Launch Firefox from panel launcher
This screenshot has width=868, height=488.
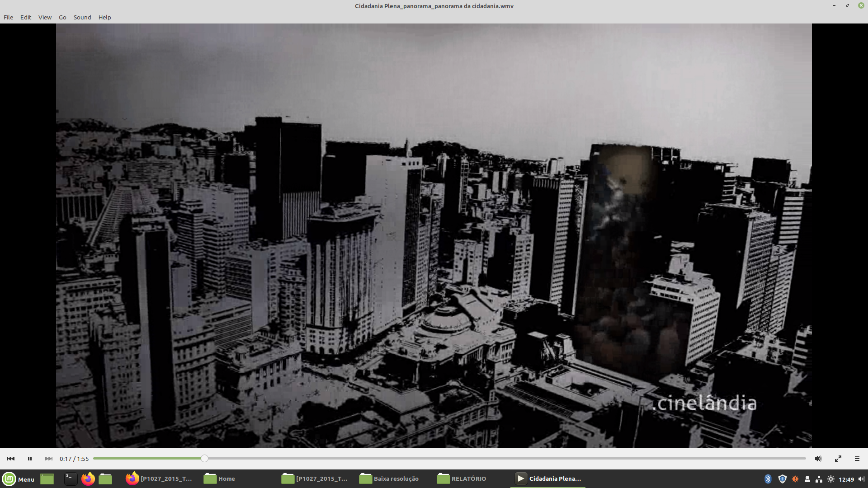pyautogui.click(x=88, y=479)
